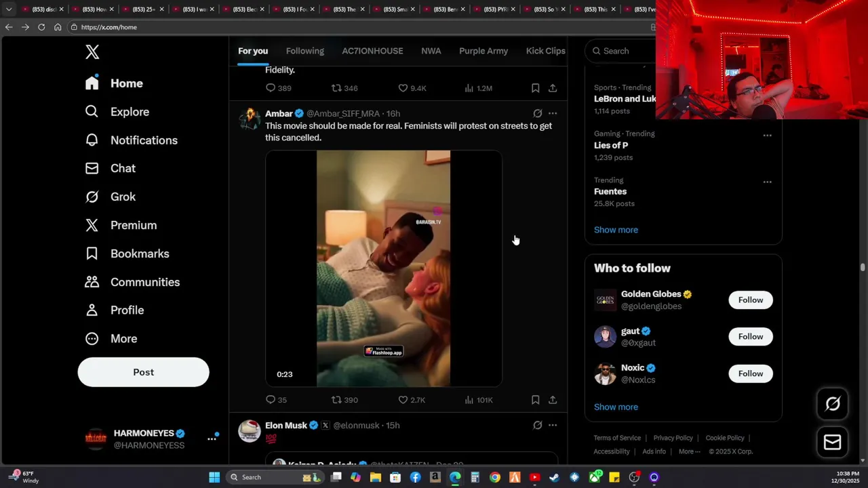The image size is (868, 488).
Task: Open more options for Lies of P trend
Action: tap(767, 135)
